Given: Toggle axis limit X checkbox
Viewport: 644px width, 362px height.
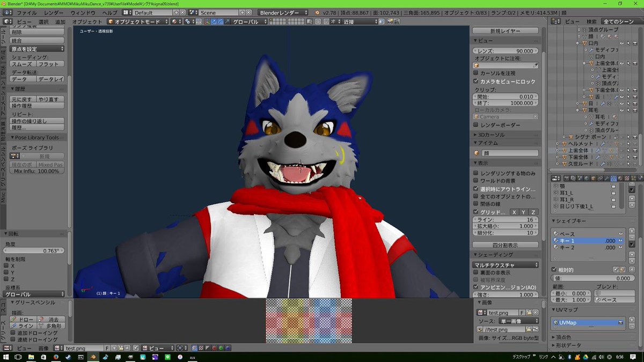Looking at the screenshot, I should [x=6, y=265].
